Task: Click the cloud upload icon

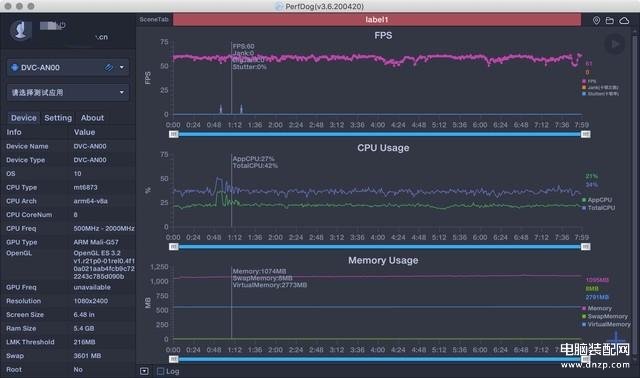Action: click(624, 20)
